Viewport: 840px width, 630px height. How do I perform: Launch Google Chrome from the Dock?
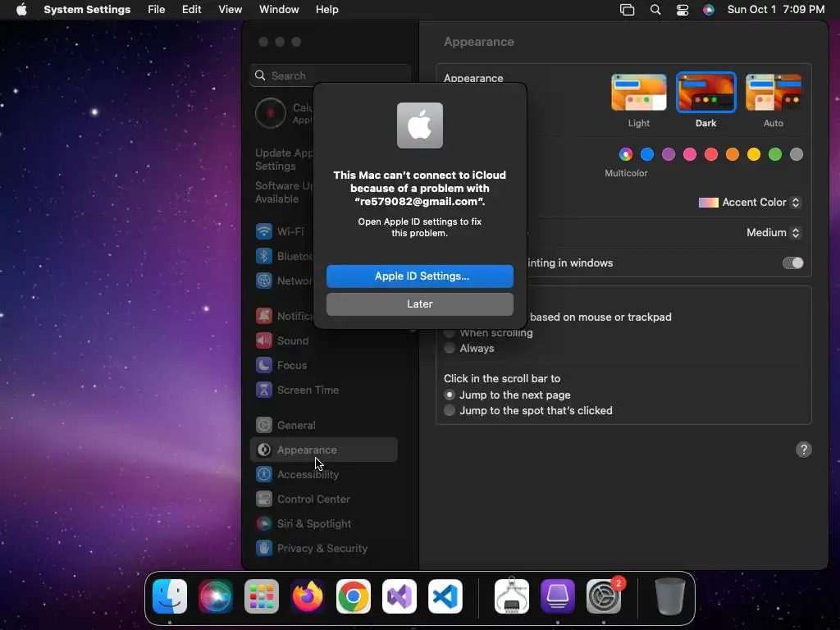coord(353,596)
